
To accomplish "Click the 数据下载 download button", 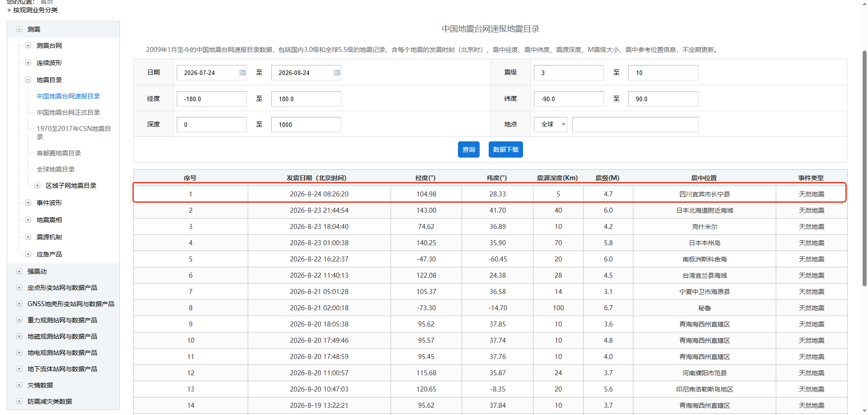I will tap(506, 149).
